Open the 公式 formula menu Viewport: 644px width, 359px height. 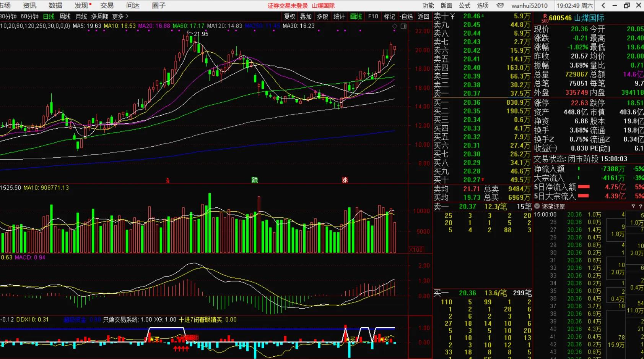point(465,5)
